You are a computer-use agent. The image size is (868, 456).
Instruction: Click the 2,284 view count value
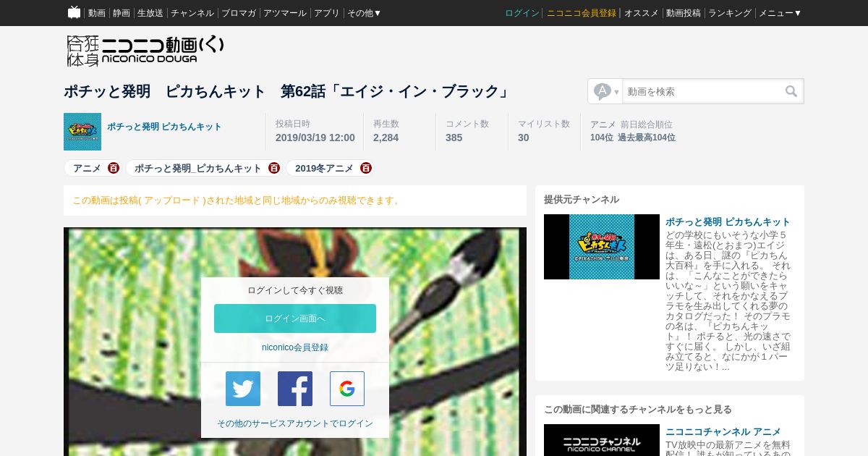tap(386, 138)
